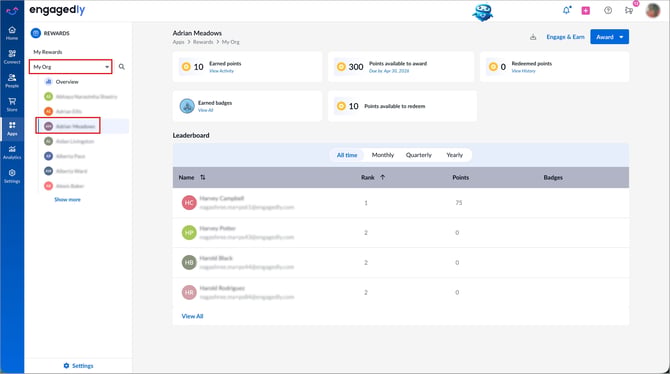Open announcements megaphone icon
Image resolution: width=670 pixels, height=374 pixels.
click(x=629, y=10)
